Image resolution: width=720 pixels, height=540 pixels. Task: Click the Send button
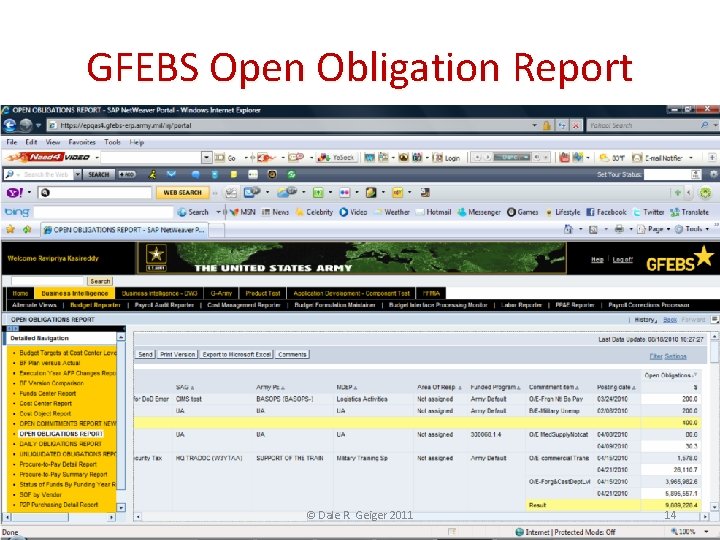point(146,354)
